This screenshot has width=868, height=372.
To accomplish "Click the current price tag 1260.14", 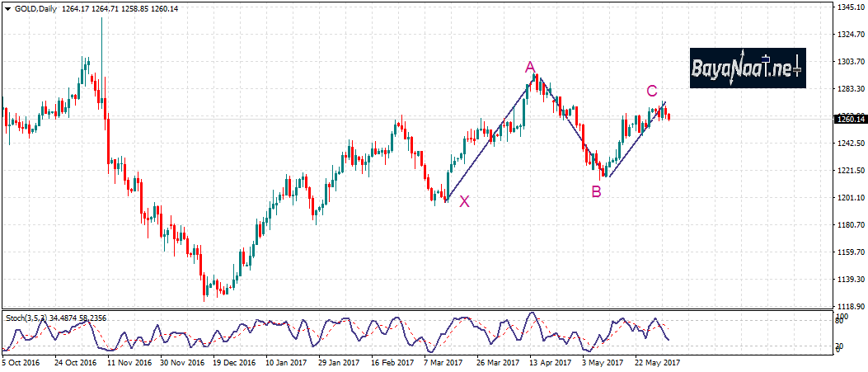I will 850,120.
